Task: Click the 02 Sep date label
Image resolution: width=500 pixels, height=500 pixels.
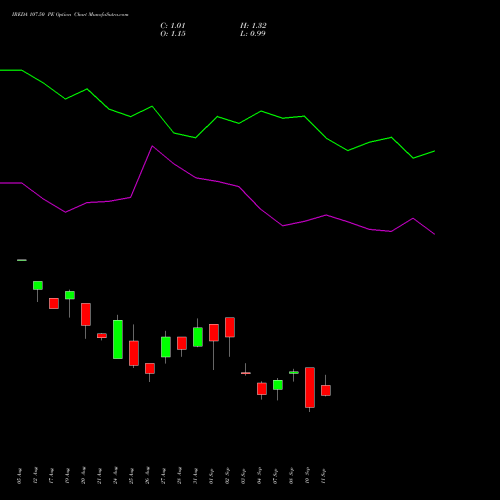Action: [227, 476]
